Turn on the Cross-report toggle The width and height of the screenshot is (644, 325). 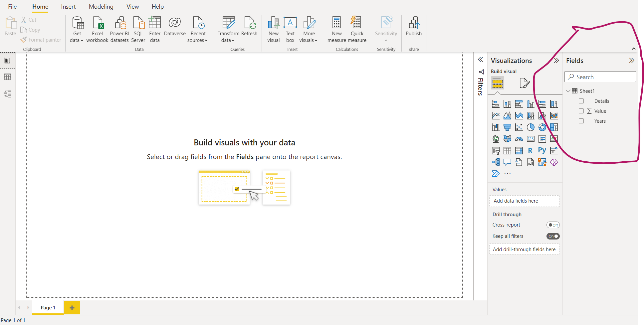(553, 225)
